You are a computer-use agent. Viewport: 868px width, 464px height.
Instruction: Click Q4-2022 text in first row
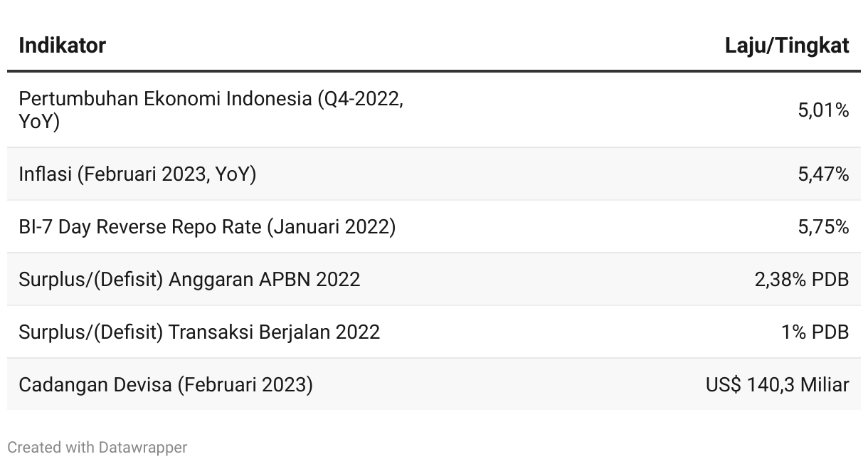coord(361,99)
